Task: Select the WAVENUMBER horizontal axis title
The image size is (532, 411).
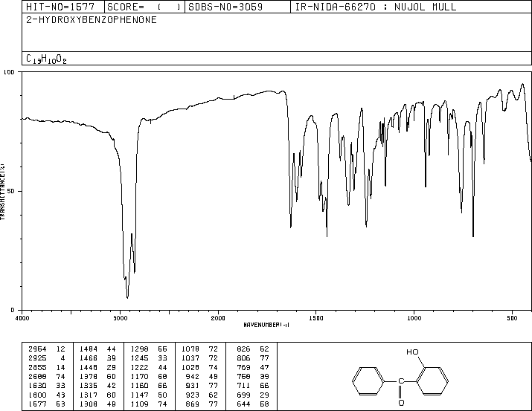Action: (x=266, y=325)
